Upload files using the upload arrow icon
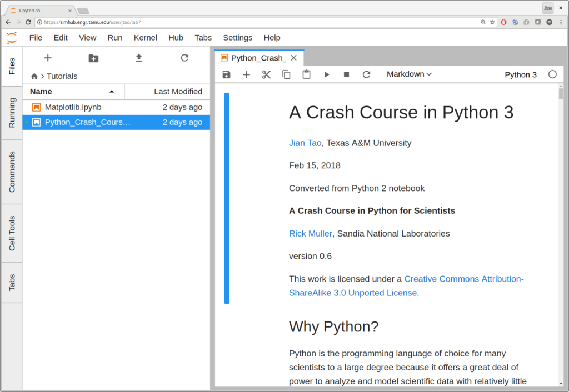Image resolution: width=569 pixels, height=392 pixels. 139,58
